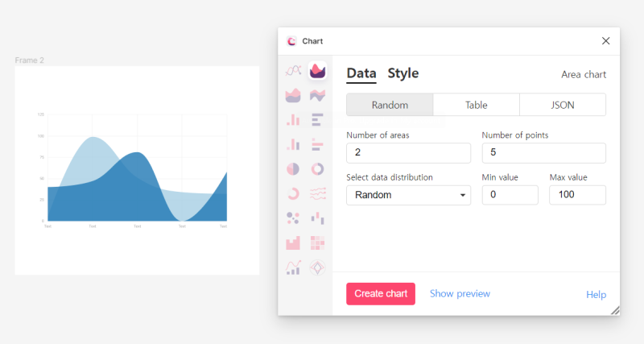Pick the vertical bar chart icon
Screen dimensions: 644x344
293,120
